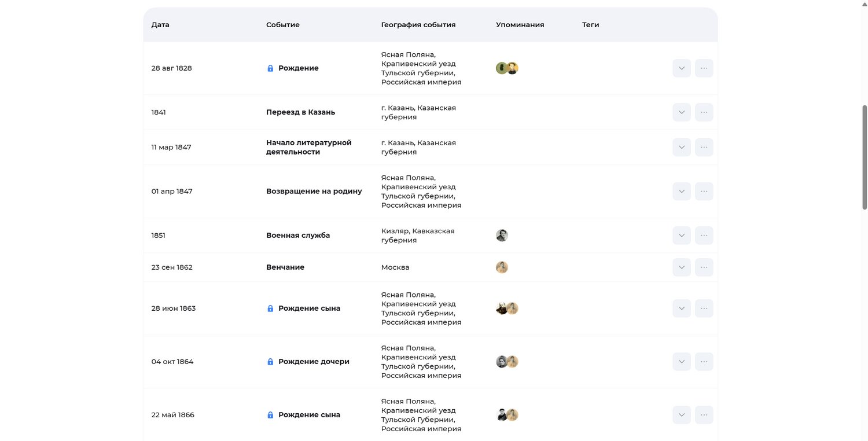Expand the 28 авг 1828 Рождение row
Screen dimensions: 868x441
coord(682,68)
